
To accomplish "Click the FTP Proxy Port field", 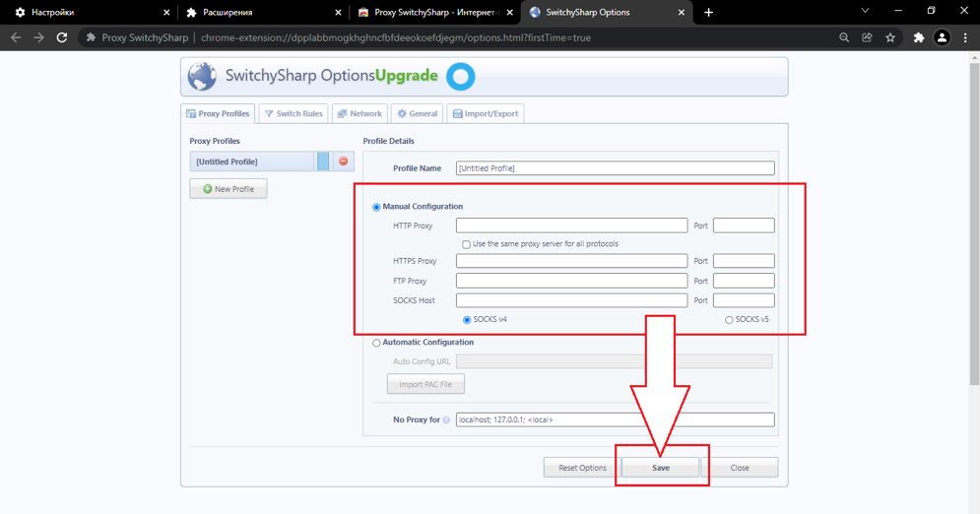I will 744,281.
